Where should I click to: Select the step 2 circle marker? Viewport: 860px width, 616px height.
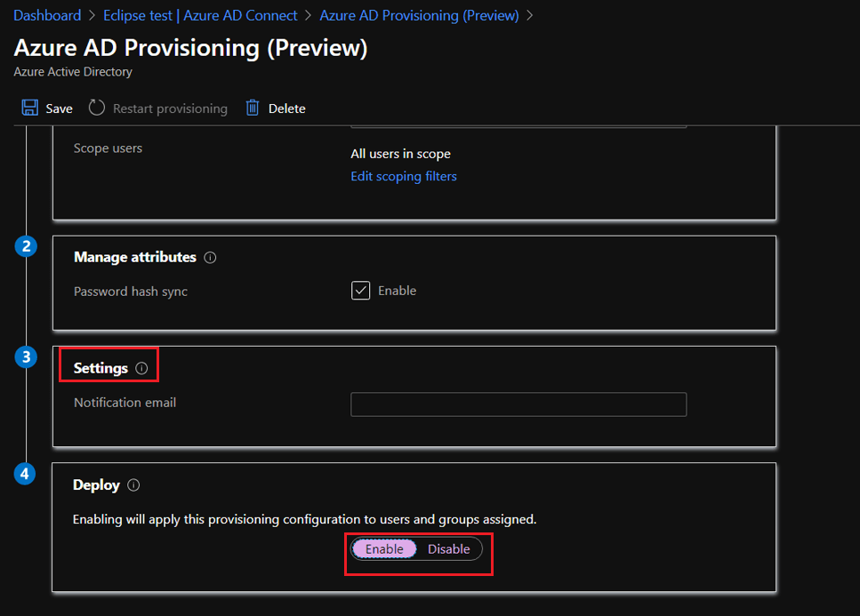26,246
